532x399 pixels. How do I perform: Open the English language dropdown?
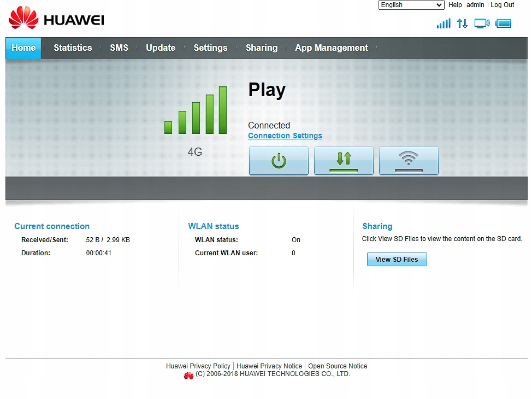[x=411, y=5]
